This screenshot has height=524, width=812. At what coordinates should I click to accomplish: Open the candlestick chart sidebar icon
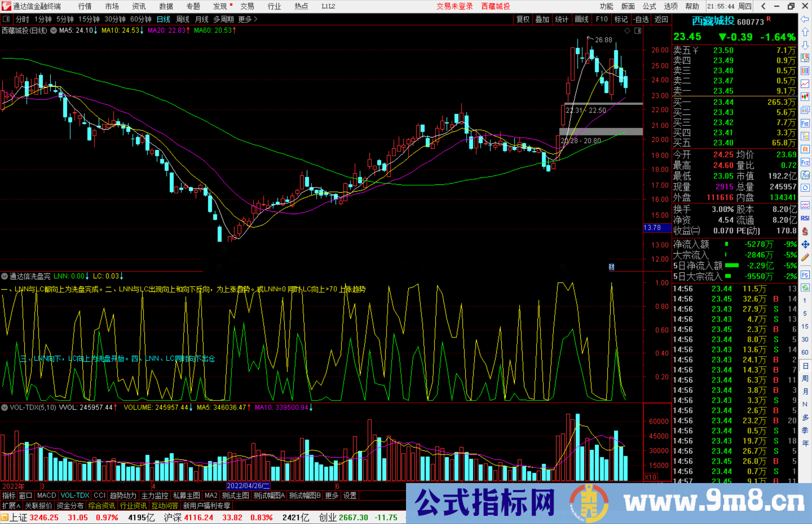[x=805, y=97]
